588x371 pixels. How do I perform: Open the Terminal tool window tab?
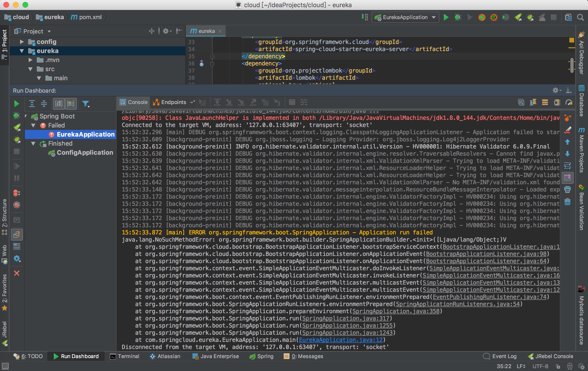tap(124, 356)
